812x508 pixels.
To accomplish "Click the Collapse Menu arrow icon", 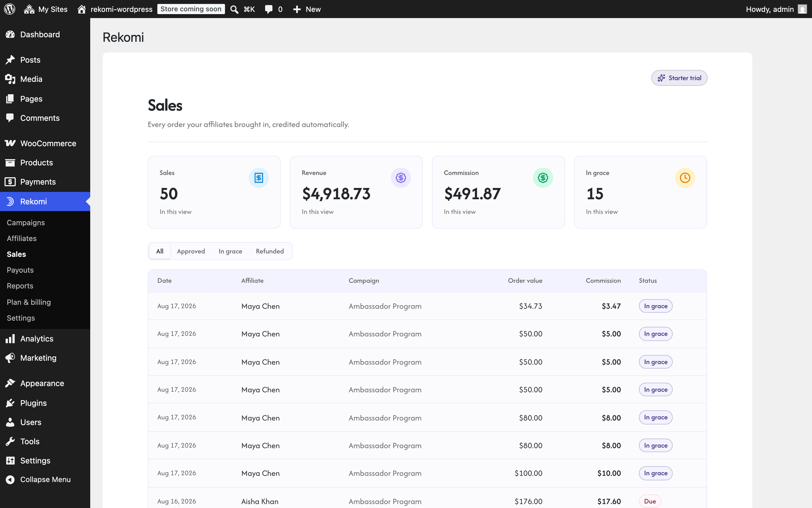I will 10,479.
